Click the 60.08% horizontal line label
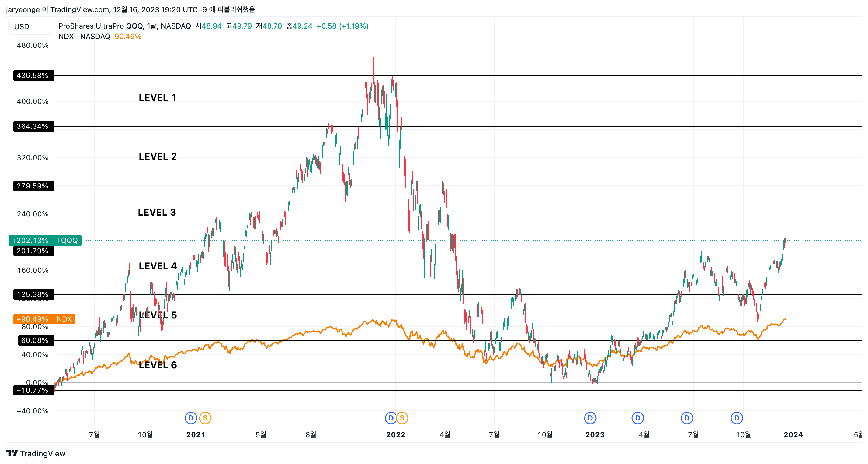868x464 pixels. [35, 340]
